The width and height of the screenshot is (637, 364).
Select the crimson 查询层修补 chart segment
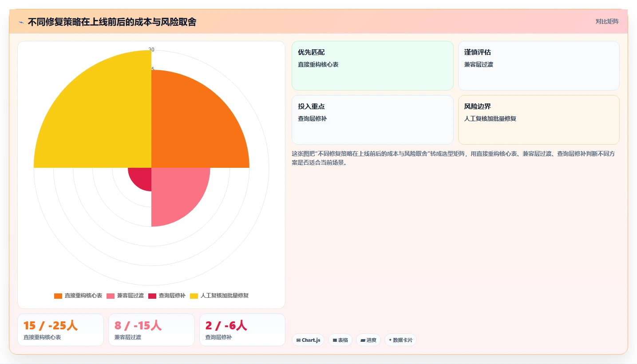tap(142, 177)
